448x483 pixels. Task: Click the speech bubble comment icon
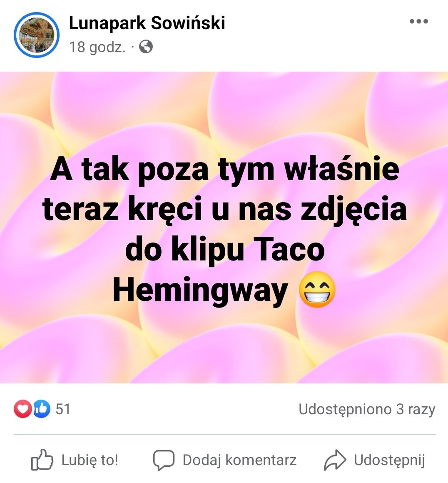(164, 460)
